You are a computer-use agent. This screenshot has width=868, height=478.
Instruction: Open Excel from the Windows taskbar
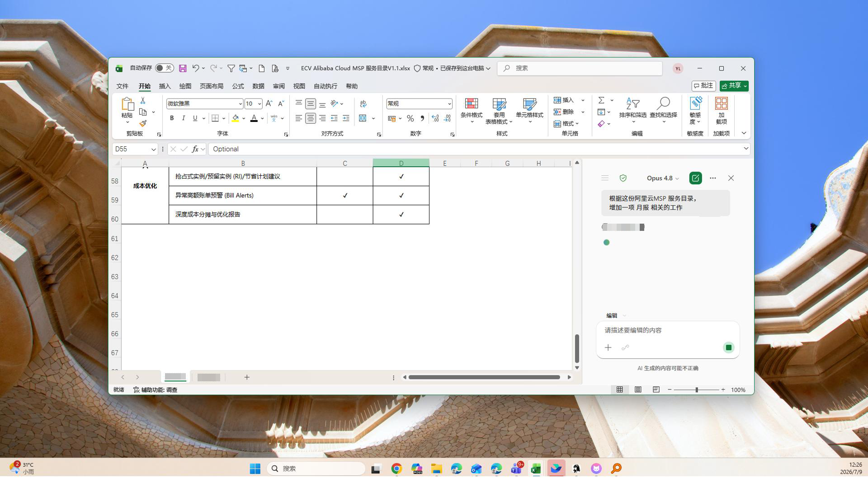(x=536, y=469)
